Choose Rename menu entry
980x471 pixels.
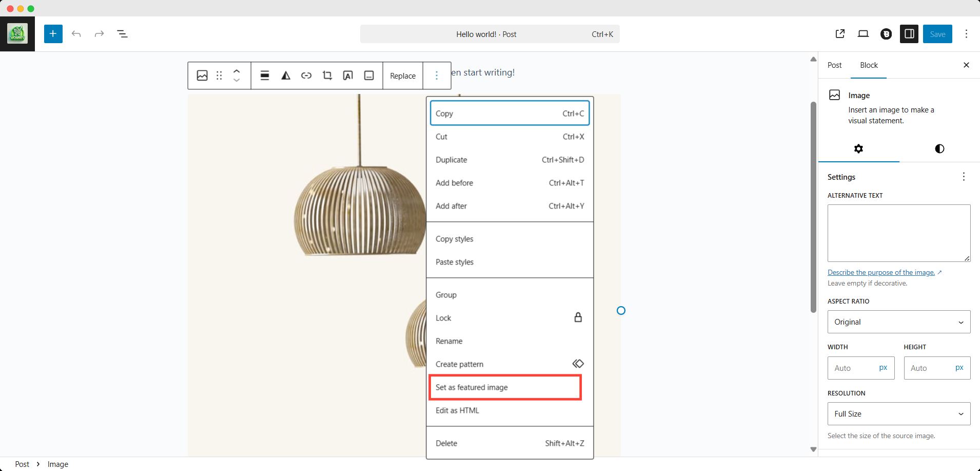click(x=509, y=341)
